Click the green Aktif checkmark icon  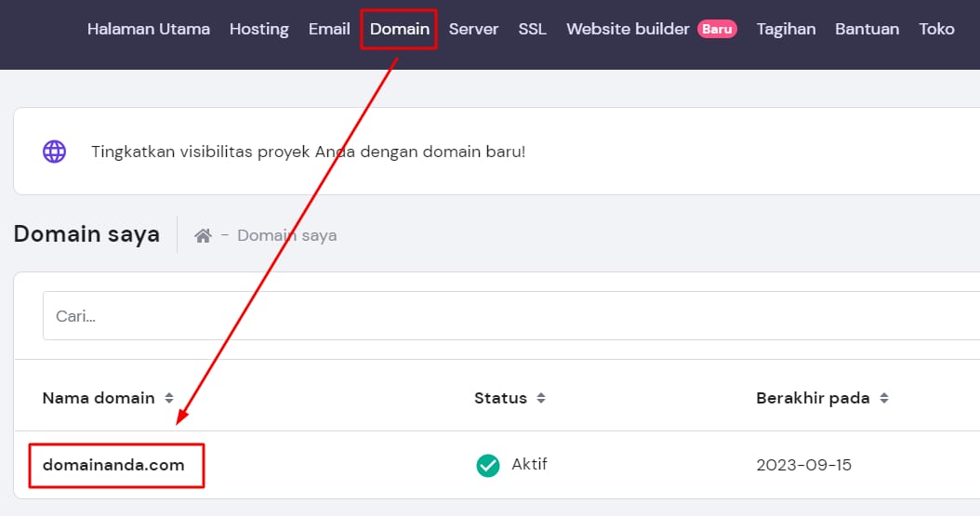pos(488,465)
